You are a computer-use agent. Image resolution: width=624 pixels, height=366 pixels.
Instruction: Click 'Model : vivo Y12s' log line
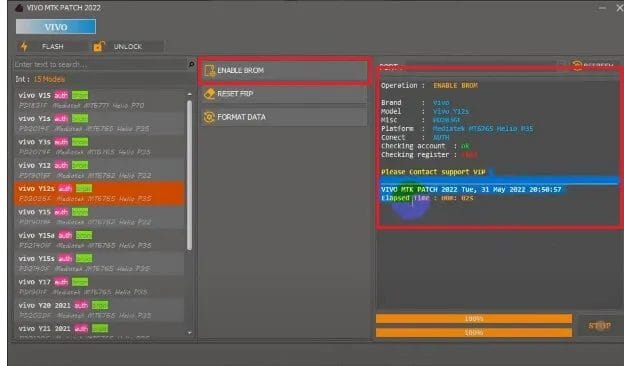tap(425, 111)
